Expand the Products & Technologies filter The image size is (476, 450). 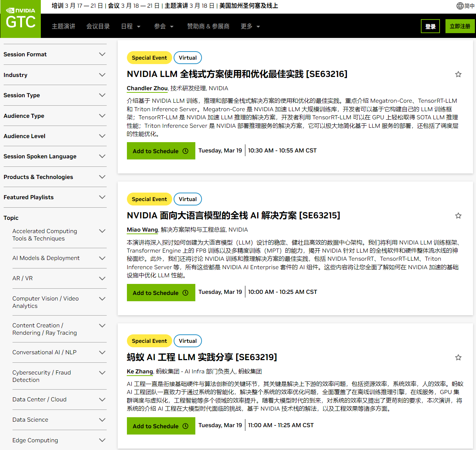coord(54,177)
